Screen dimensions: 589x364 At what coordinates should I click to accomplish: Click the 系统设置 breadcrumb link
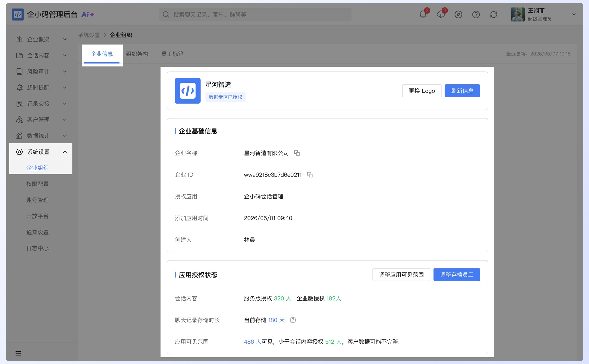click(89, 35)
